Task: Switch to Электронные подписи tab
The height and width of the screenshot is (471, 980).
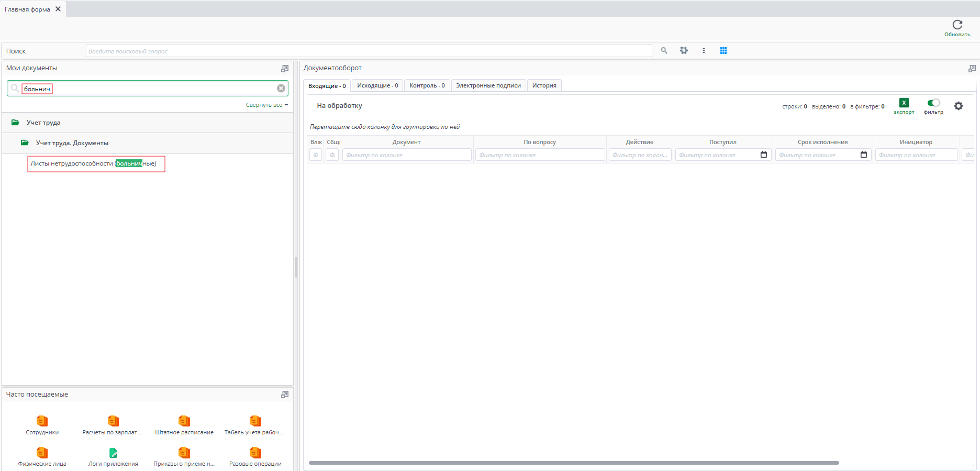Action: 488,85
